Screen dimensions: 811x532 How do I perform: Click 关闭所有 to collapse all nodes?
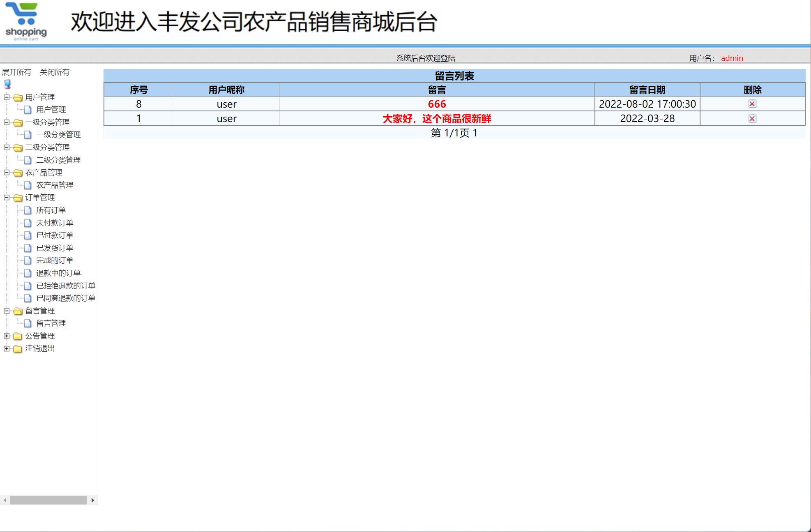coord(55,72)
